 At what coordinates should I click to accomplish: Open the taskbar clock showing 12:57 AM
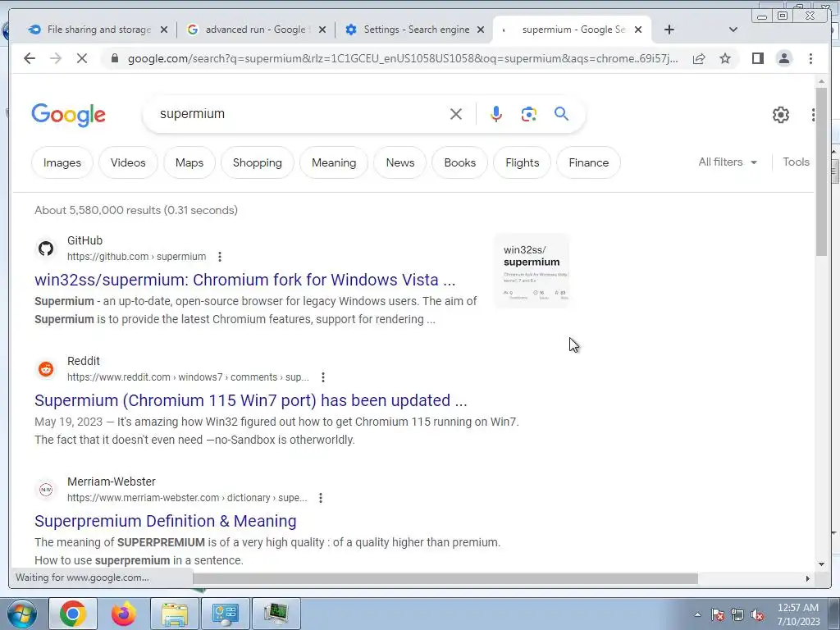[x=798, y=614]
